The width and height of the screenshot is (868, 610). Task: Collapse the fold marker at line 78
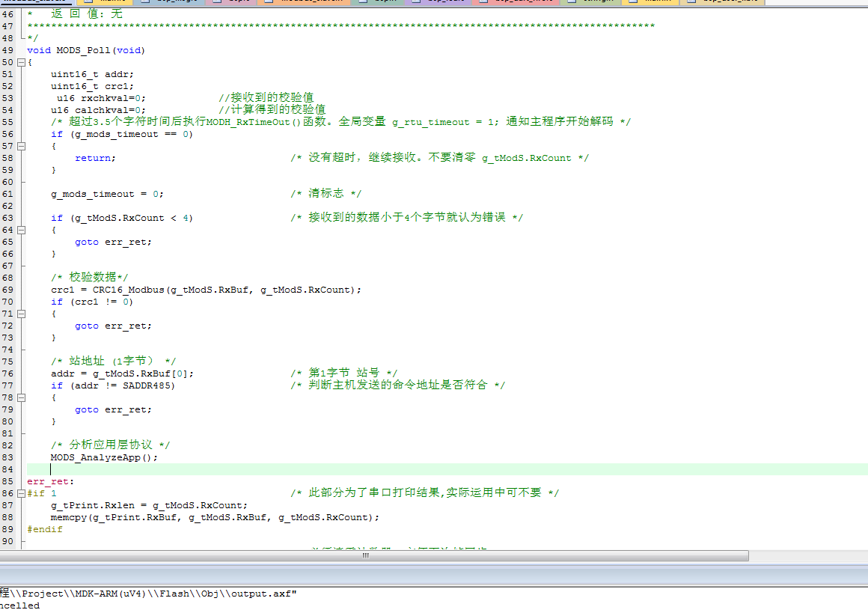point(21,398)
